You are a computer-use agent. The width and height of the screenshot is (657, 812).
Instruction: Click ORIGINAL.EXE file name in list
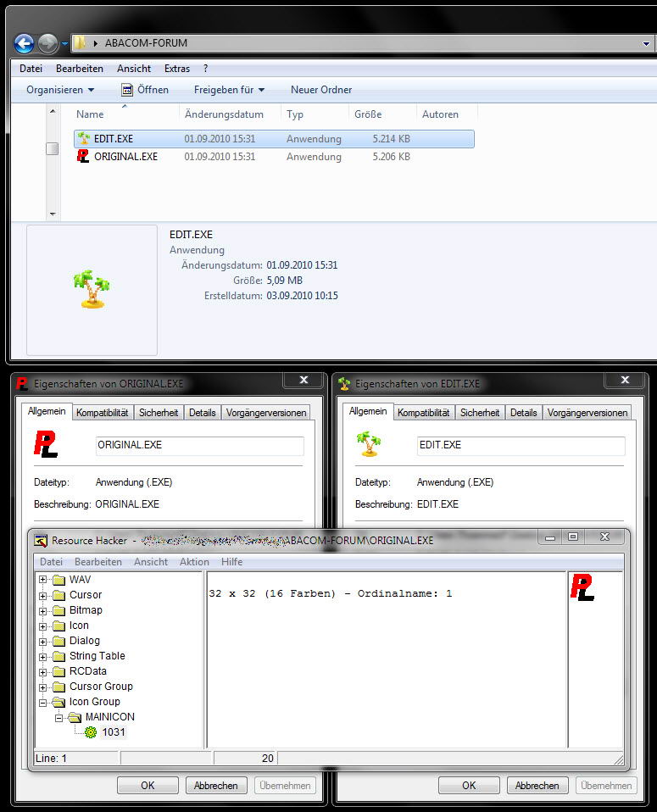tap(125, 157)
